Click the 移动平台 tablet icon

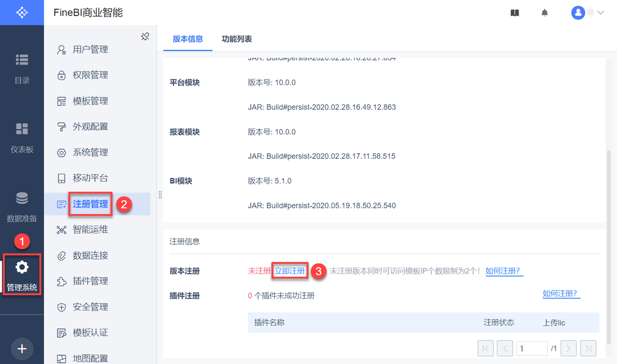point(61,178)
